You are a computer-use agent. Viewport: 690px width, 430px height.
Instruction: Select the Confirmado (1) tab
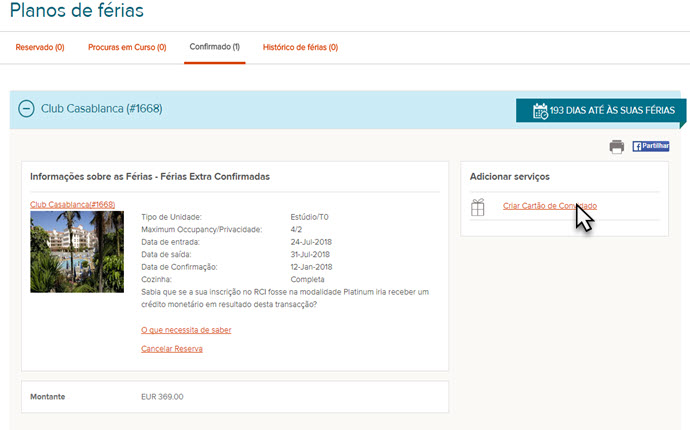click(x=215, y=47)
